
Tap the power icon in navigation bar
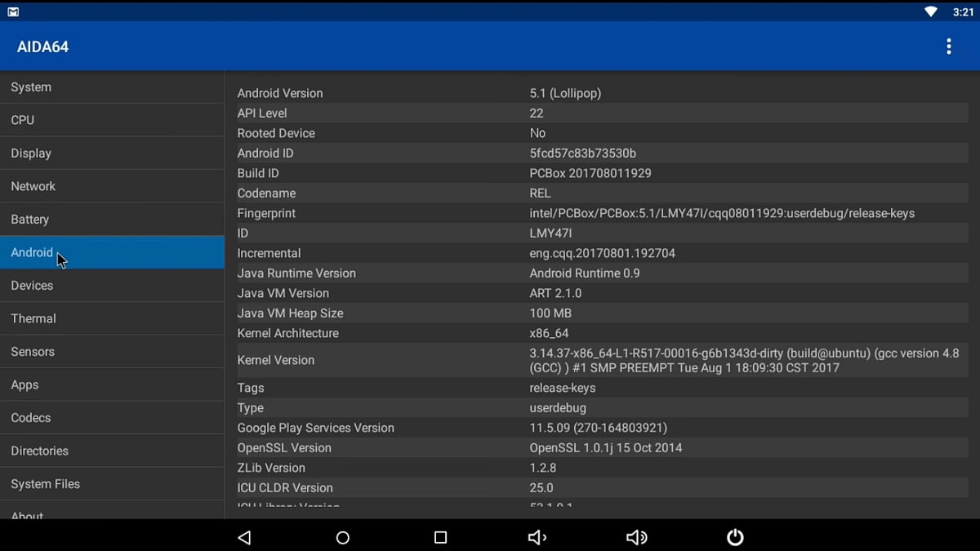point(734,537)
